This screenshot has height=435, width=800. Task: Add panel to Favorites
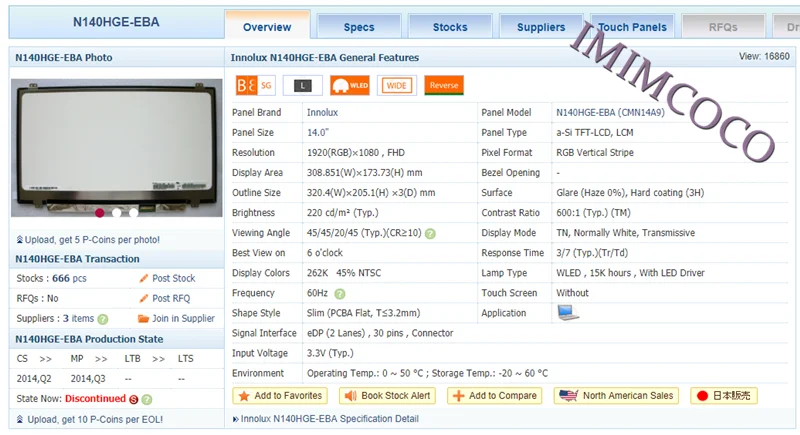[280, 396]
